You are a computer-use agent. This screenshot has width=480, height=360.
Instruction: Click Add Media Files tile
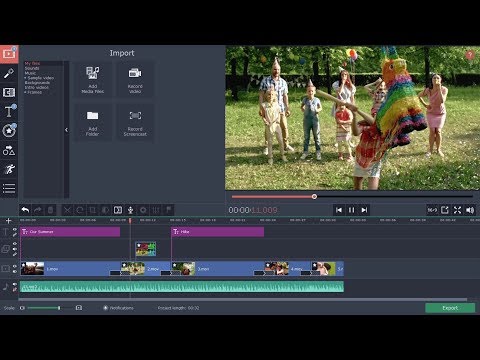pyautogui.click(x=93, y=79)
